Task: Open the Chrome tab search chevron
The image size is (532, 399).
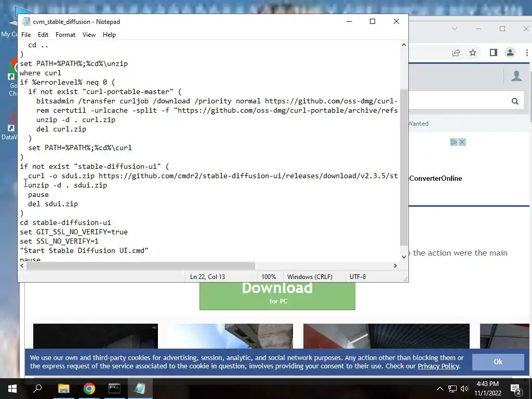Action: click(455, 29)
